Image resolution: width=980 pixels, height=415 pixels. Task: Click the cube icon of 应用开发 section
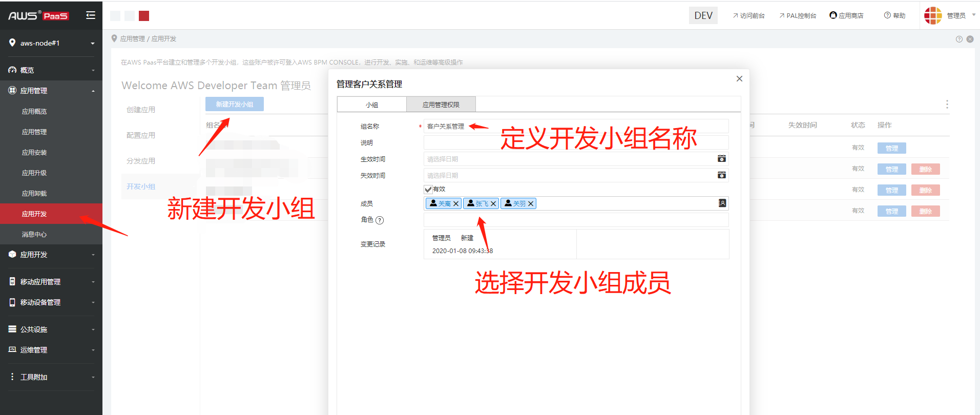point(12,254)
